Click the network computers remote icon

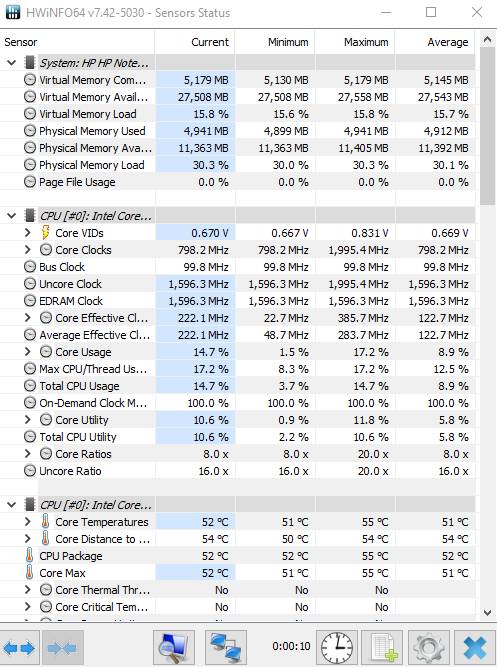coord(226,648)
